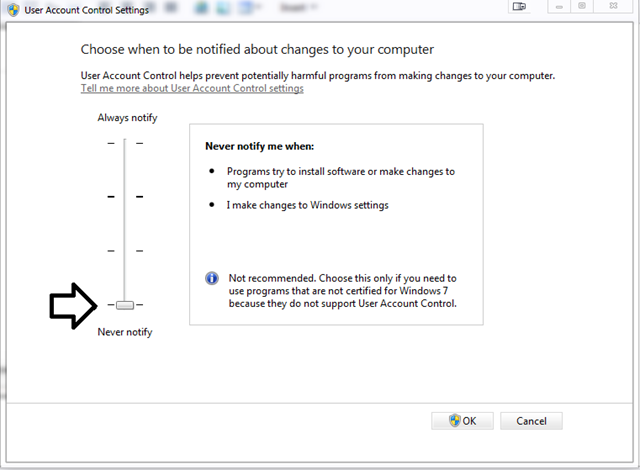Click the OK button with shield
640x470 pixels.
click(462, 421)
